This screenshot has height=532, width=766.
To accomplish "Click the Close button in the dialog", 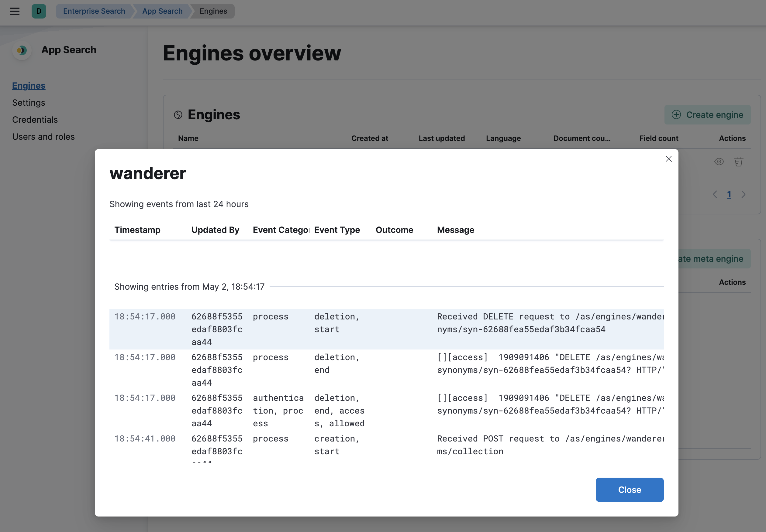I will (630, 490).
